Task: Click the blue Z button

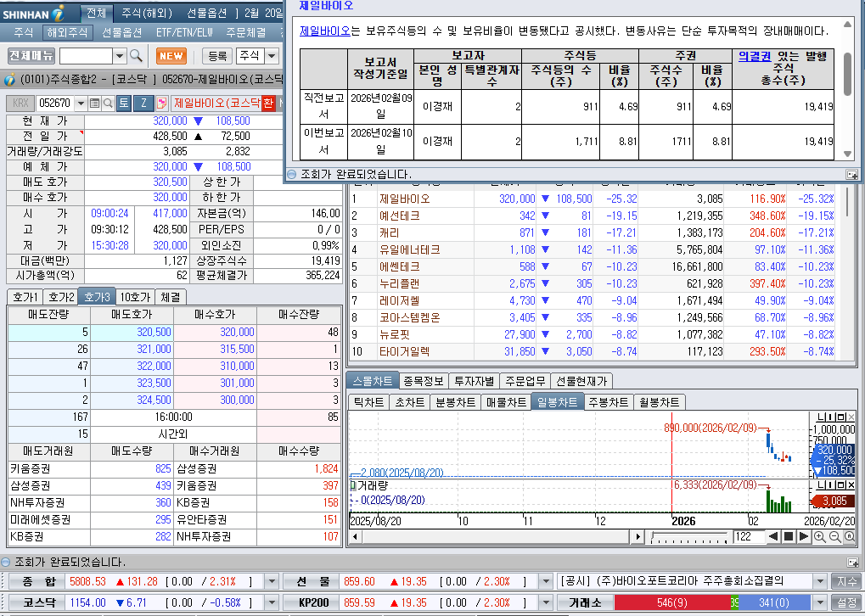Action: coord(144,104)
